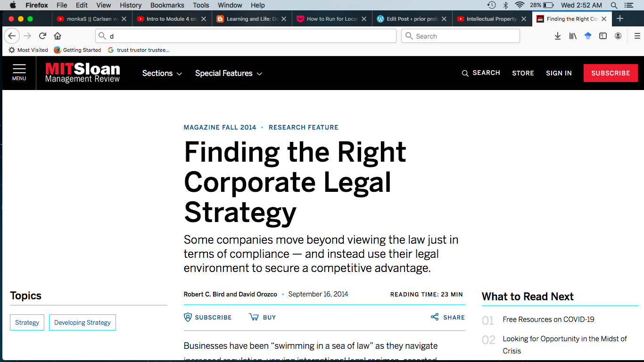644x362 pixels.
Task: Click the red Subscribe button
Action: pos(611,73)
